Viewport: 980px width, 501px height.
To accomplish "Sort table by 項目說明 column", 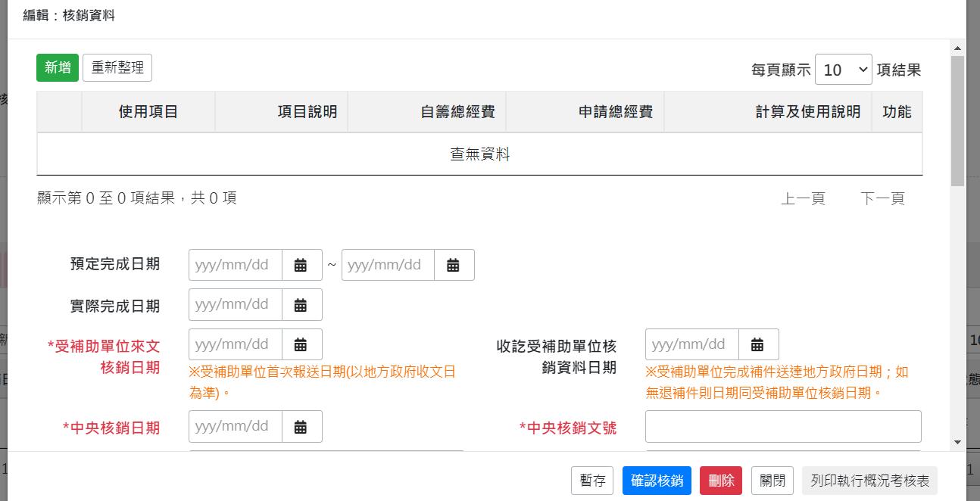I will [282, 112].
